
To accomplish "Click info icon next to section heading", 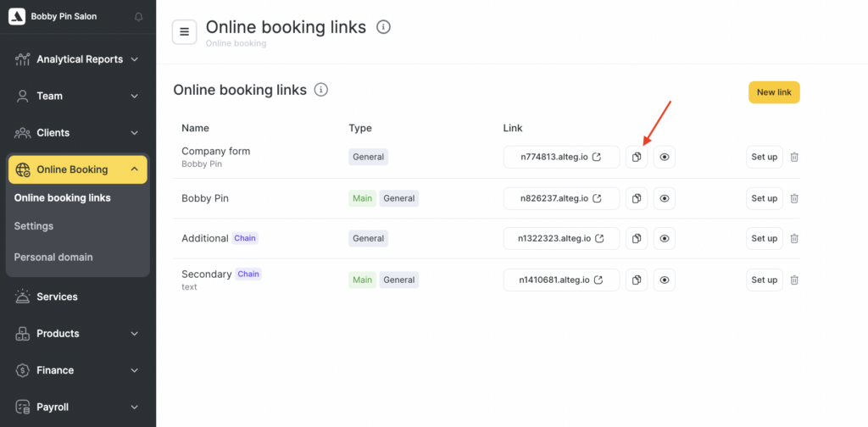I will coord(321,90).
